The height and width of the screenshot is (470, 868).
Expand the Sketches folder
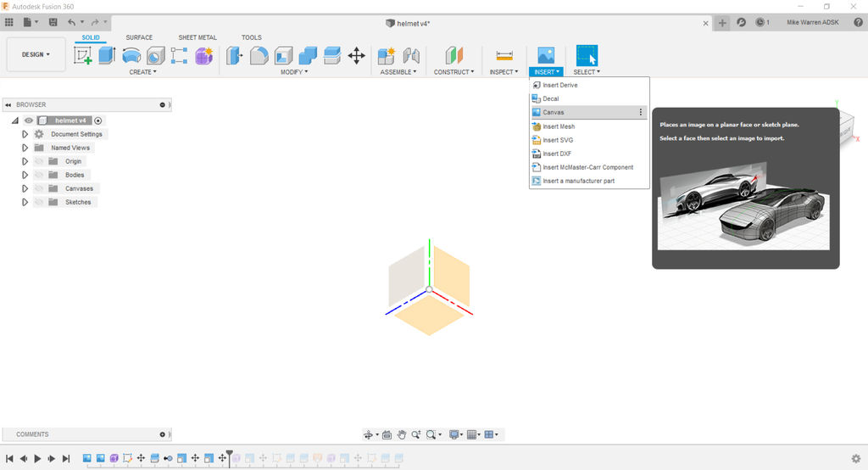[x=25, y=202]
